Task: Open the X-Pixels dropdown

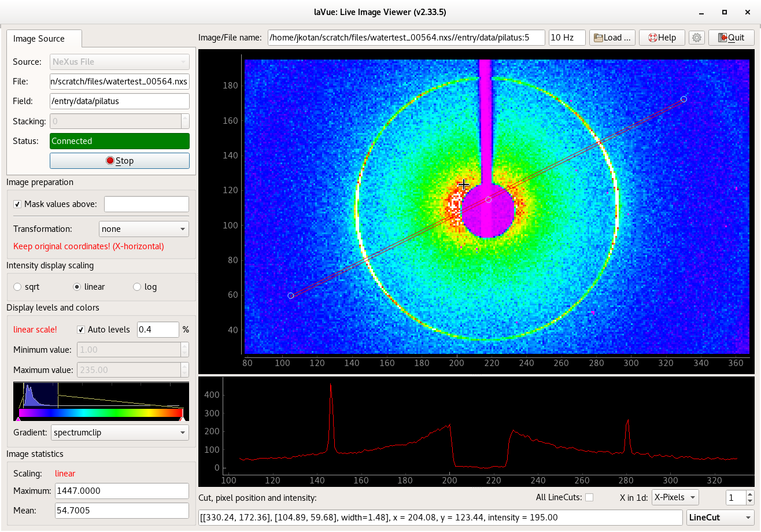Action: pyautogui.click(x=675, y=497)
